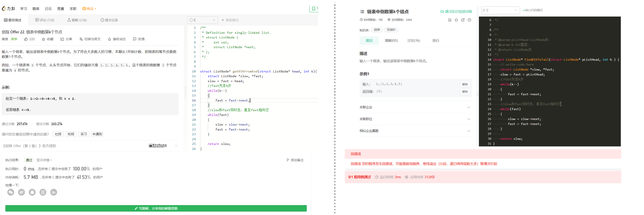Share result via WeChat icon
Image resolution: width=644 pixels, height=215 pixels.
click(x=11, y=192)
